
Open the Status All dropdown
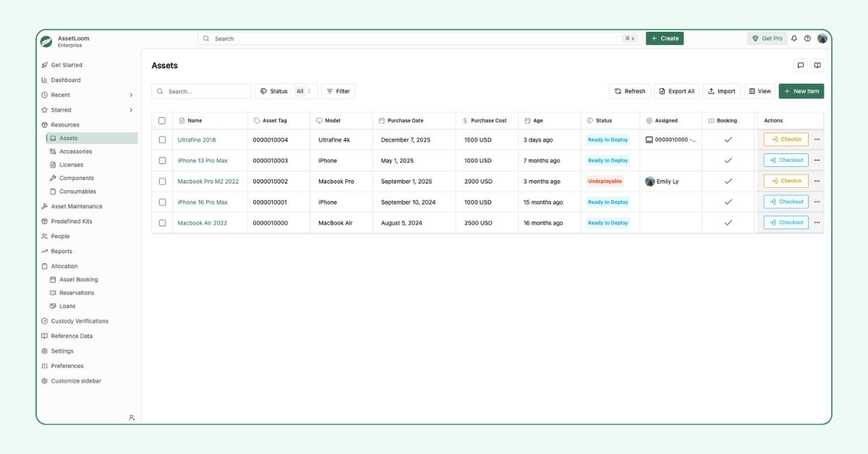pyautogui.click(x=286, y=91)
